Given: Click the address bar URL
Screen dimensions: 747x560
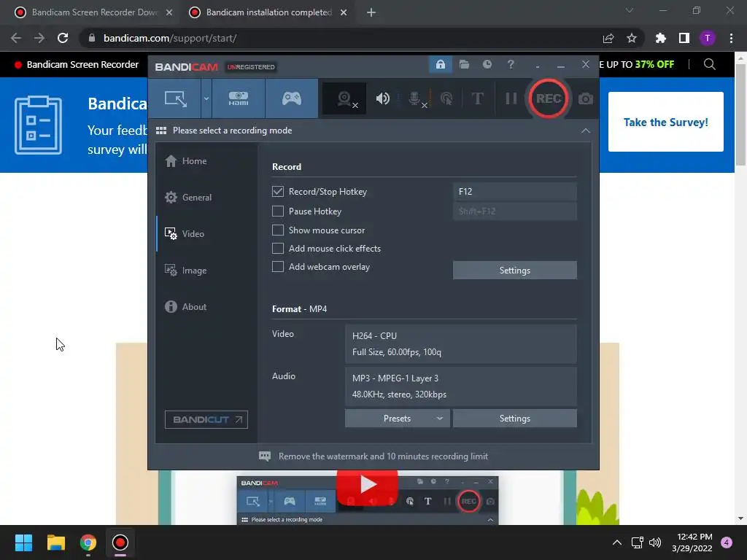Looking at the screenshot, I should (x=170, y=38).
